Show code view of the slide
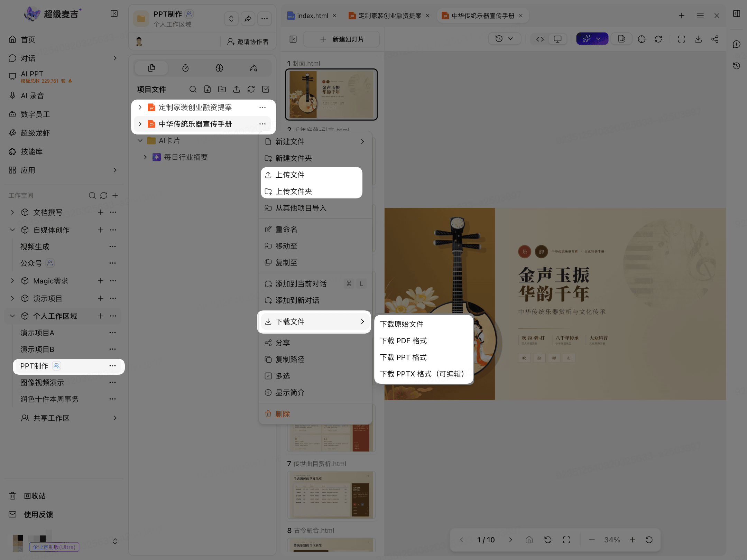747x560 pixels. pyautogui.click(x=540, y=39)
